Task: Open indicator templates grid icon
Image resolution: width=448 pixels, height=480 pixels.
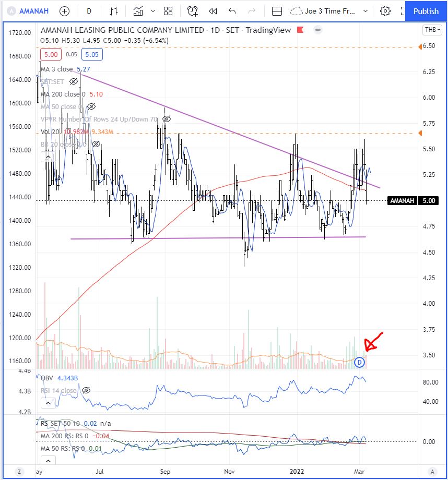Action: click(168, 11)
